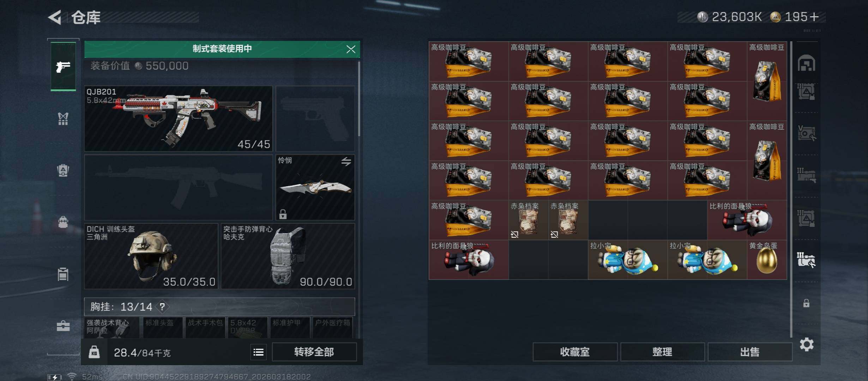Add premium currency via plus next to 195
The image size is (868, 381).
[x=814, y=17]
